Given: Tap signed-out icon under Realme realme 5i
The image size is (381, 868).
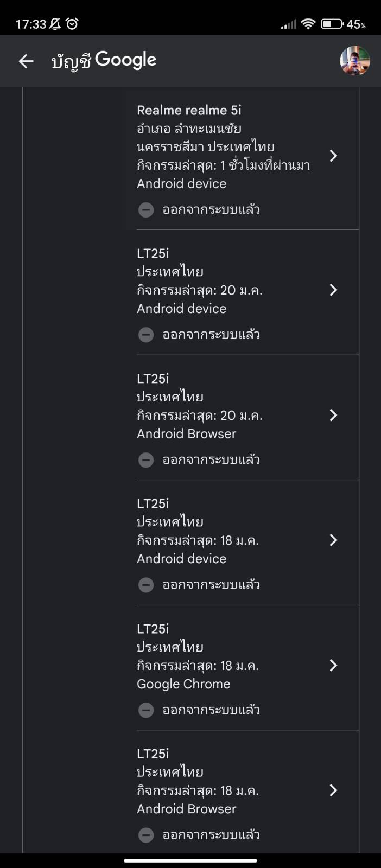Looking at the screenshot, I should pyautogui.click(x=146, y=209).
